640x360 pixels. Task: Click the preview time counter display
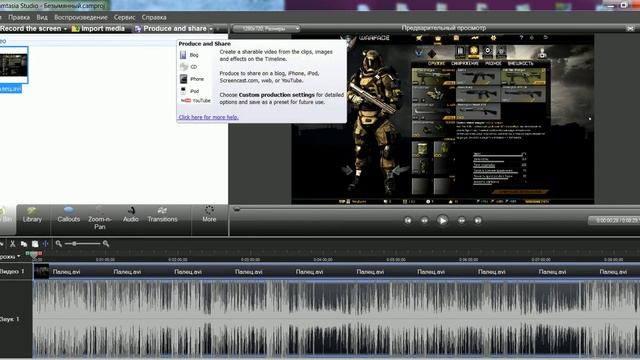point(614,220)
